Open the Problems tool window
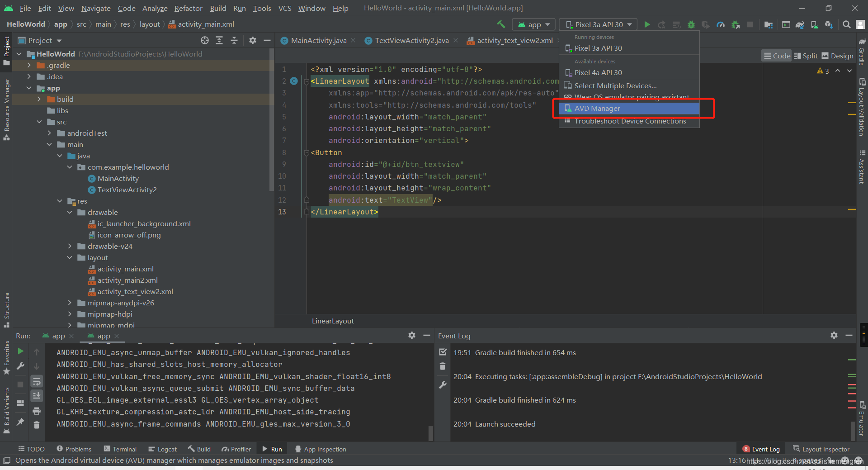The image size is (868, 470). (74, 449)
